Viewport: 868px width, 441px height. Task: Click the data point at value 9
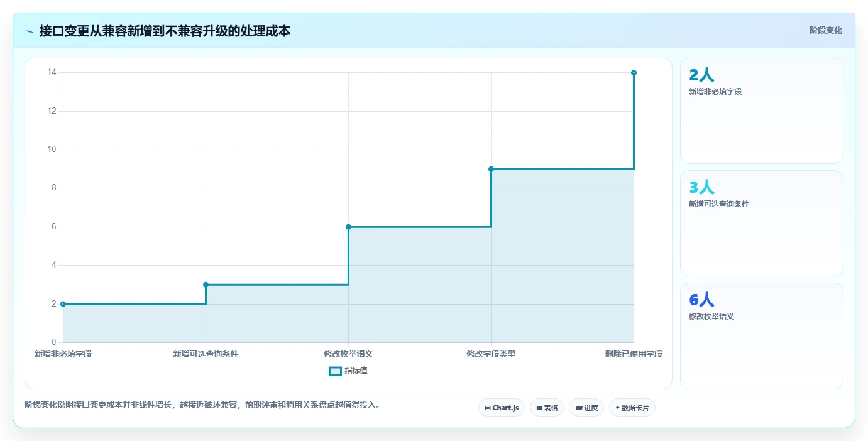click(x=491, y=169)
